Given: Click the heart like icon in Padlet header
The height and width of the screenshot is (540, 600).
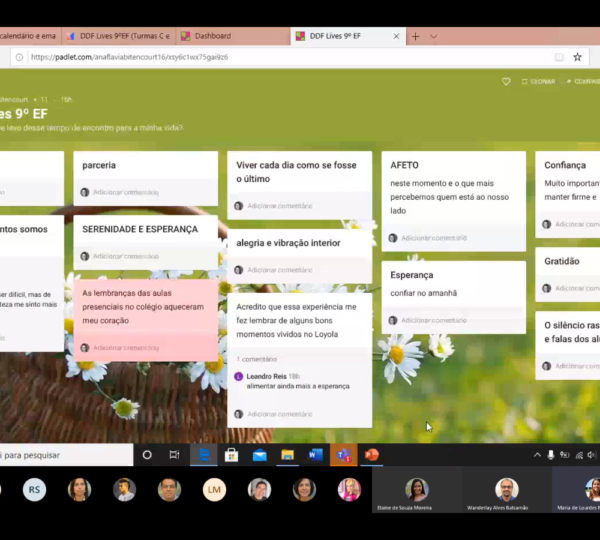Looking at the screenshot, I should 506,81.
